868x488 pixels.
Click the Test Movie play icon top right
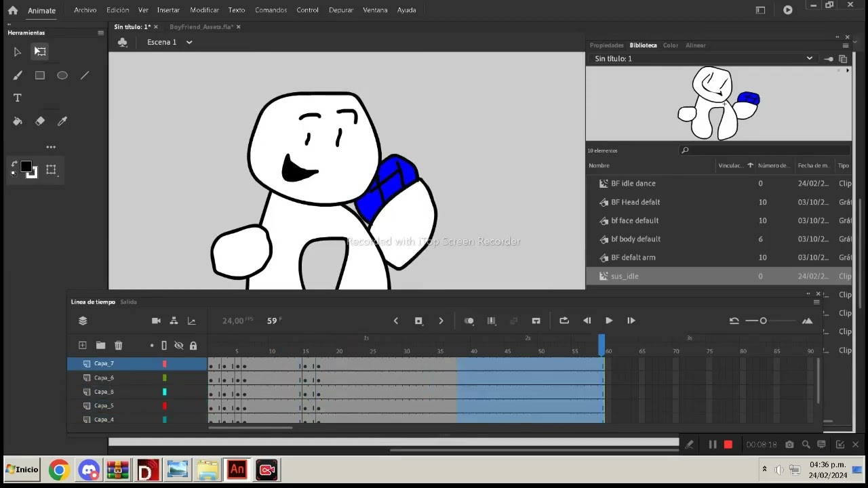click(x=787, y=10)
